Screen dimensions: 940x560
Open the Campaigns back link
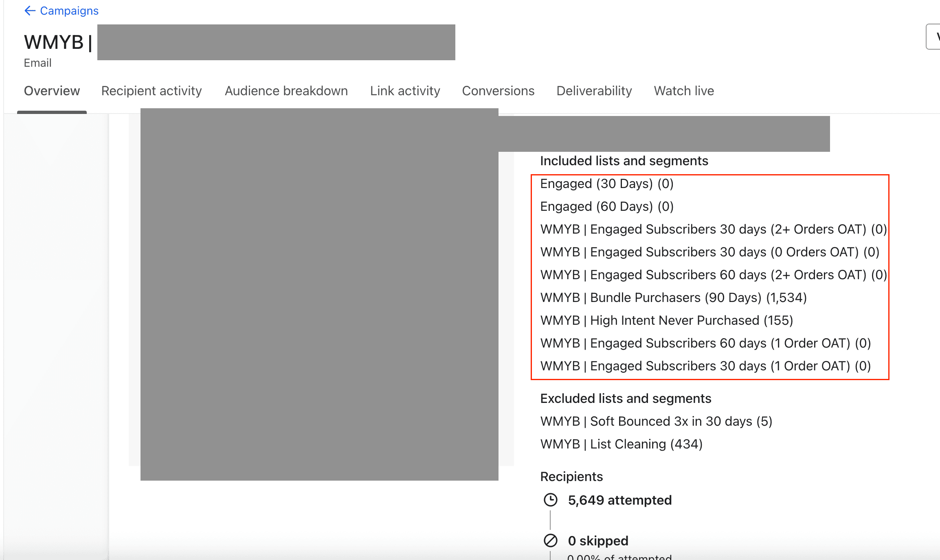tap(69, 11)
